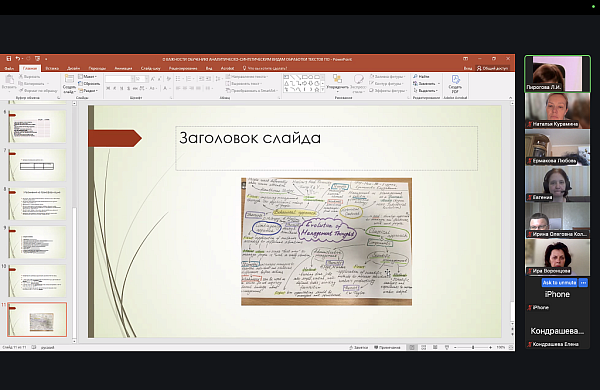
Task: Create a new slide (Создать слайд)
Action: pyautogui.click(x=69, y=84)
